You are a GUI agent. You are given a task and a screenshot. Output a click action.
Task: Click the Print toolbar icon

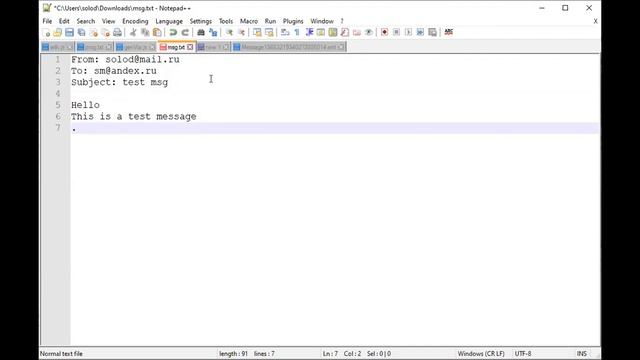pos(118,33)
